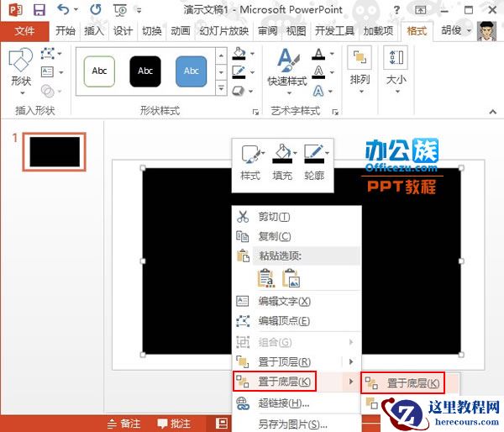Click the Shape Effects icon

(239, 91)
